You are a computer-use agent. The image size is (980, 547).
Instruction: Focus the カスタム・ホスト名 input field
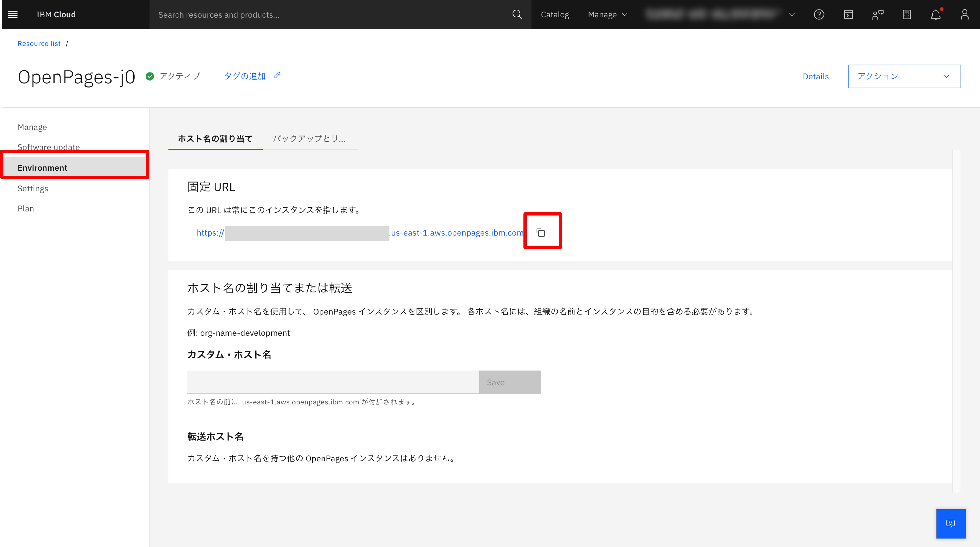point(333,382)
